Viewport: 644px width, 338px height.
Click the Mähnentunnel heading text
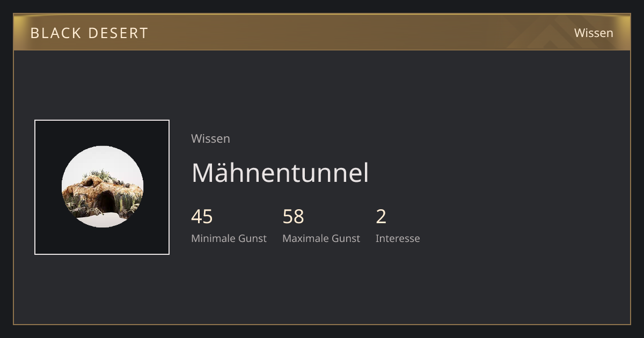point(280,173)
